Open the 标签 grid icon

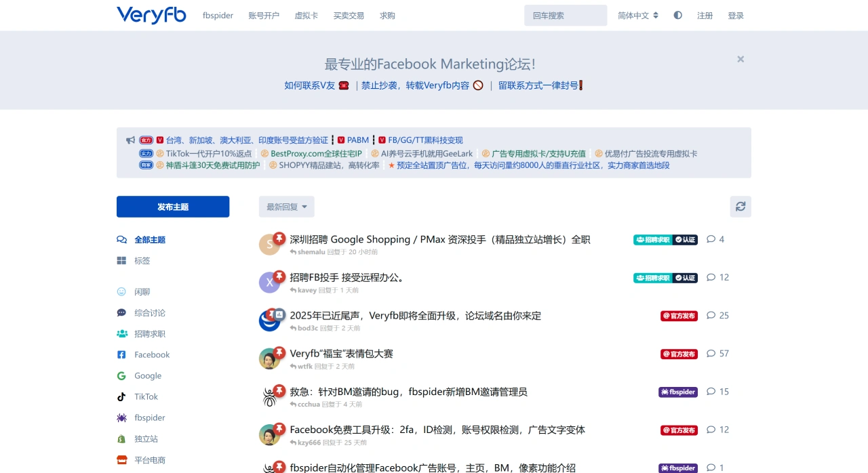click(121, 260)
